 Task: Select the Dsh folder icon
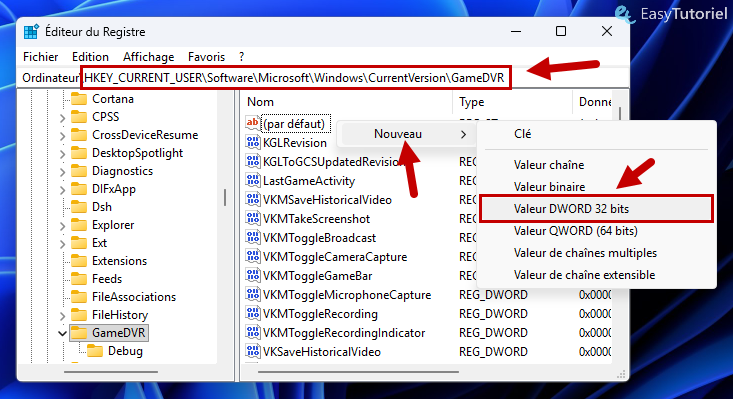pyautogui.click(x=79, y=207)
